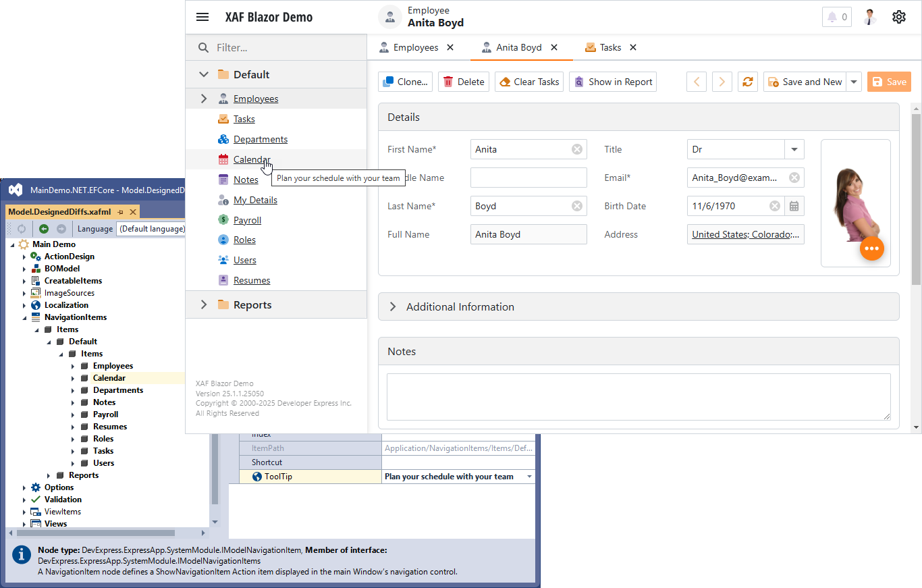Open the Save and New dropdown arrow
Screen dimensions: 922x588
click(x=854, y=82)
